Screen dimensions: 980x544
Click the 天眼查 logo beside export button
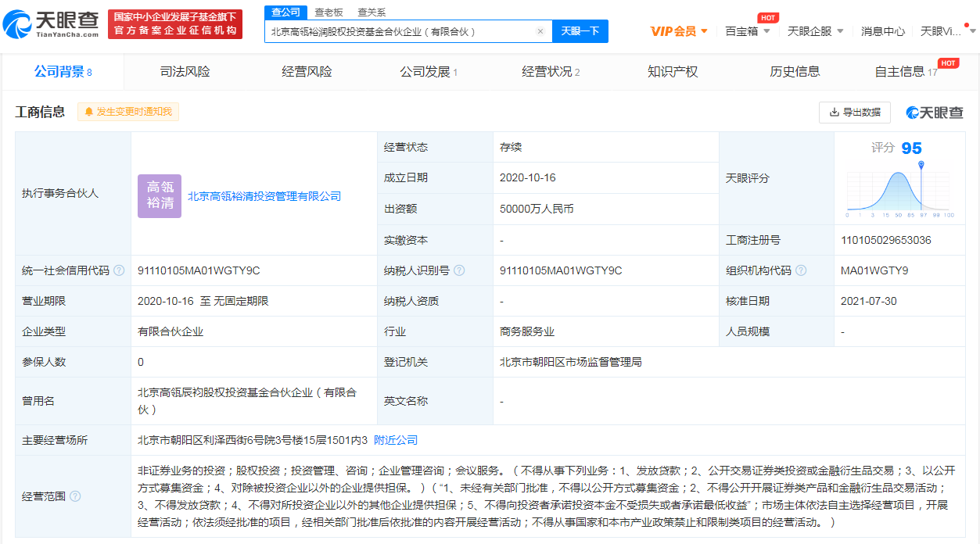935,113
